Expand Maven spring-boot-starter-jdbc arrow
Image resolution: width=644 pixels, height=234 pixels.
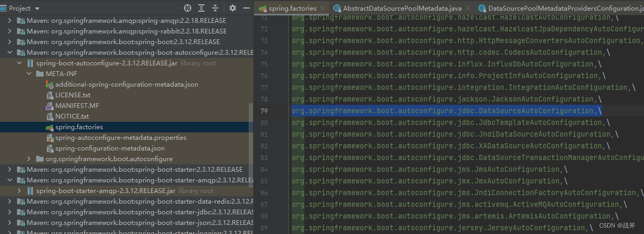point(11,212)
